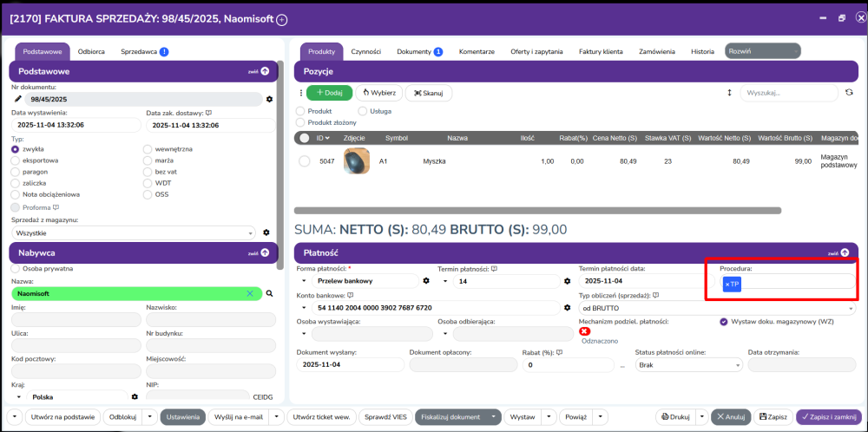Click the gear icon next to document number
This screenshot has height=432, width=868.
point(269,99)
